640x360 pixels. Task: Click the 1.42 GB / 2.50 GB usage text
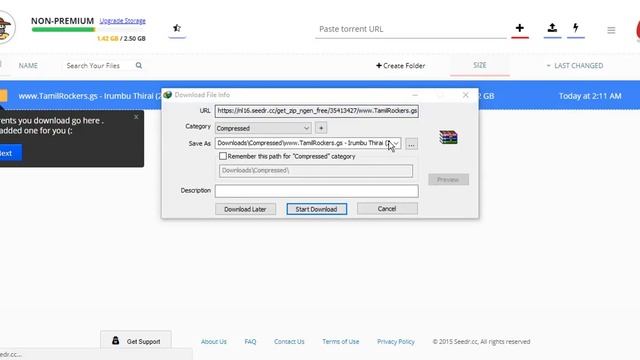click(121, 38)
